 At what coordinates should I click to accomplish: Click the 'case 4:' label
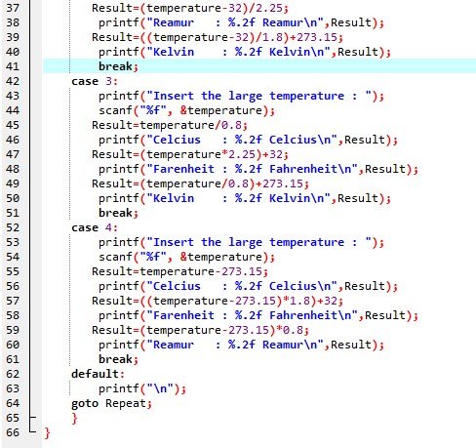tap(95, 227)
